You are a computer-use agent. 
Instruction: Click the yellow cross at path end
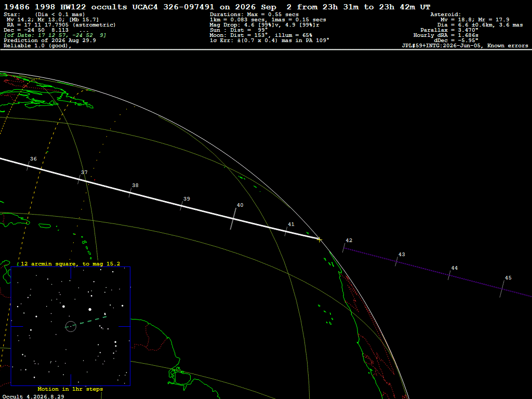click(x=320, y=240)
